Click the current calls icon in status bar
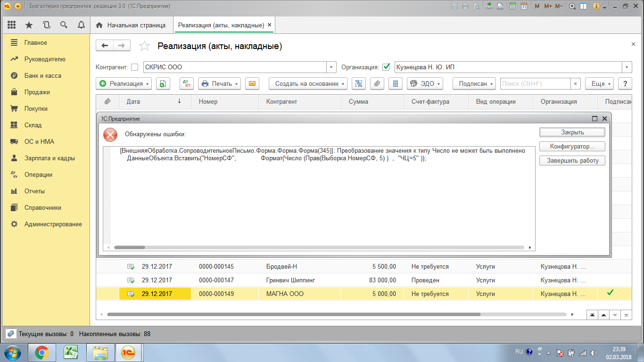The width and height of the screenshot is (644, 362). click(x=10, y=334)
